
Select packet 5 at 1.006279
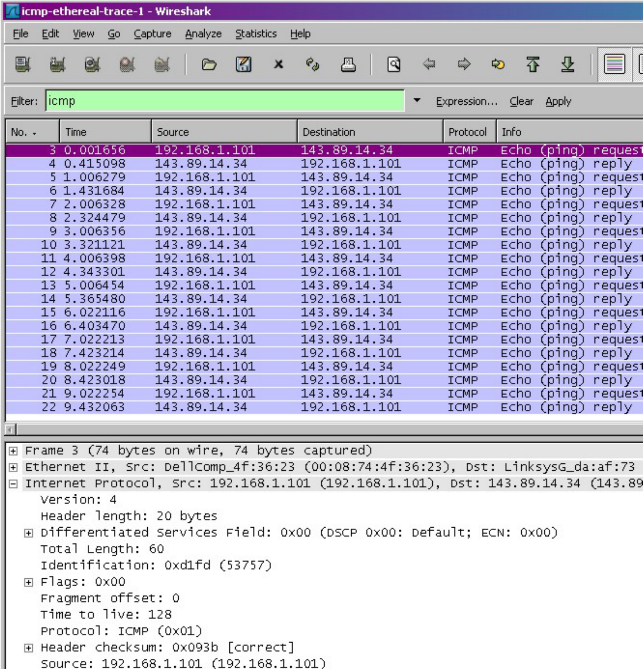coord(324,178)
